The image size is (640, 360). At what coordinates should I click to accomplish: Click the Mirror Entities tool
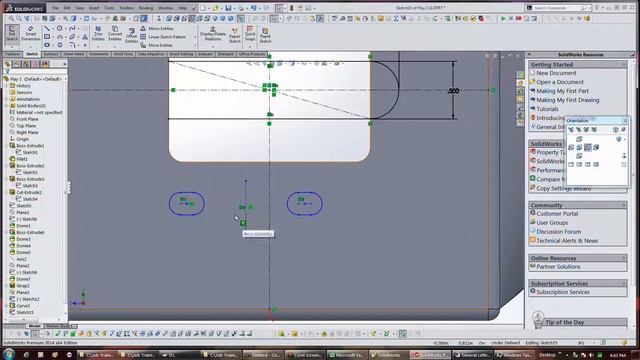coord(157,29)
